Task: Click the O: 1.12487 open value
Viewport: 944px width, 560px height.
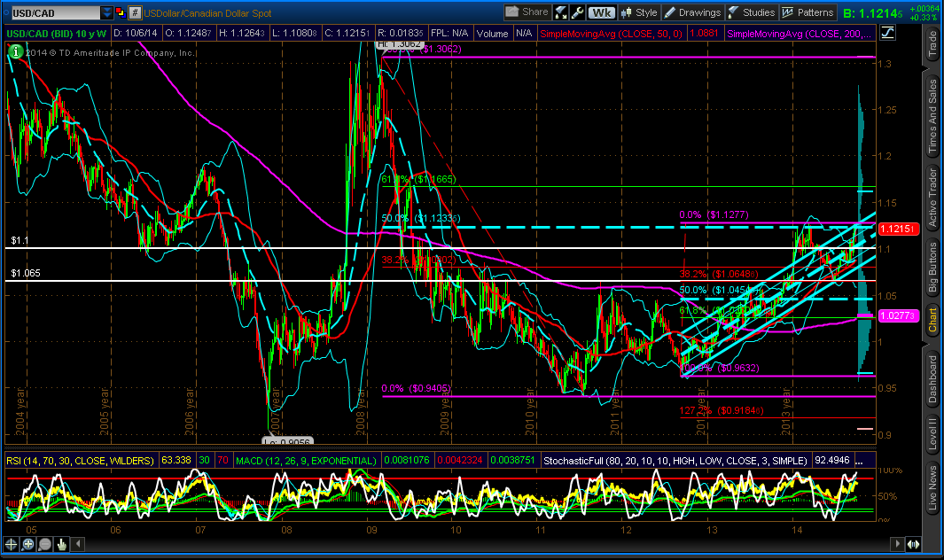Action: pos(188,33)
